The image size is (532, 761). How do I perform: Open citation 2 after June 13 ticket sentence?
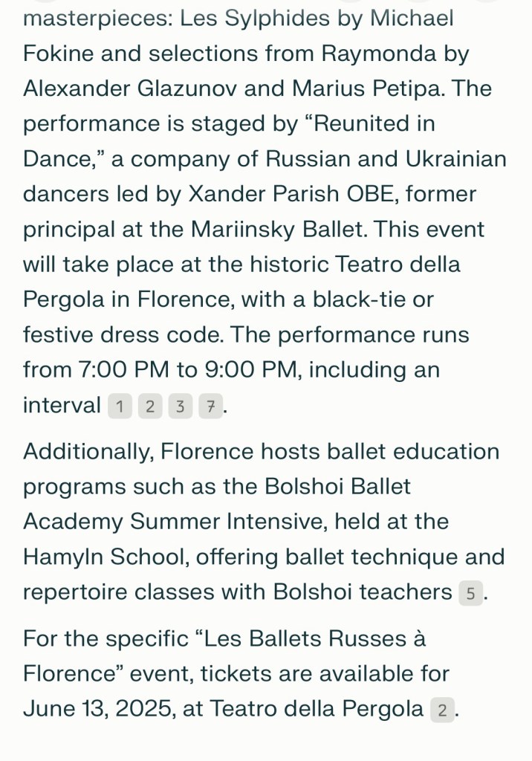[x=442, y=710]
